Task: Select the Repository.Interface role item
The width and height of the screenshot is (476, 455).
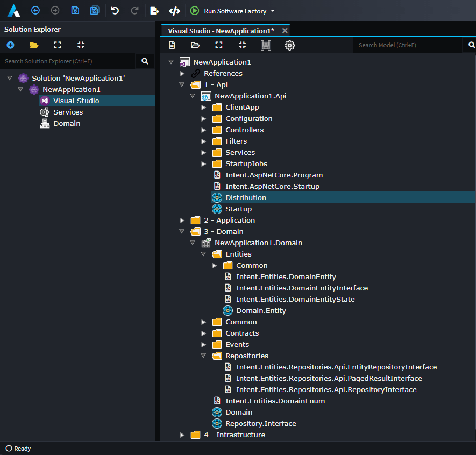Action: point(260,423)
